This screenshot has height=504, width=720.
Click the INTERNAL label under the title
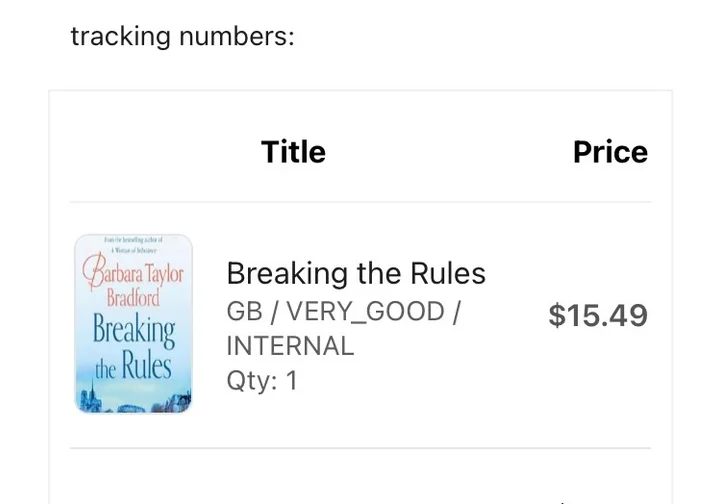pos(290,346)
